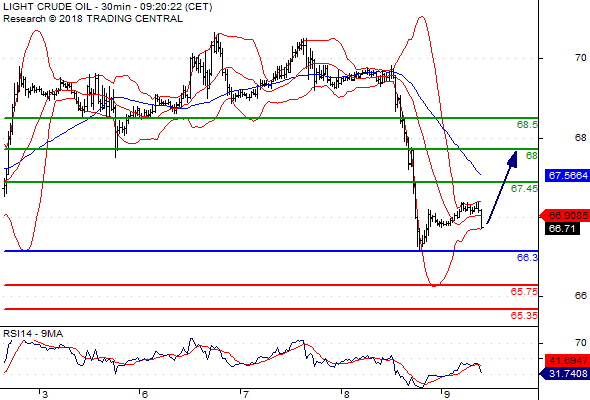Click the RSI14 - 9MA indicator label

33,334
